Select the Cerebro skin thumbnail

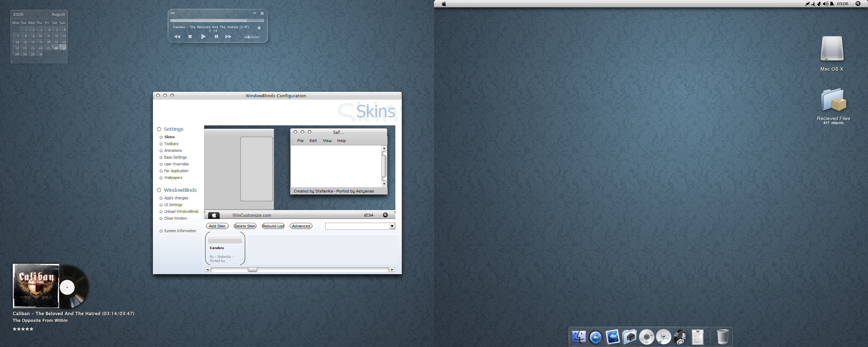point(225,248)
